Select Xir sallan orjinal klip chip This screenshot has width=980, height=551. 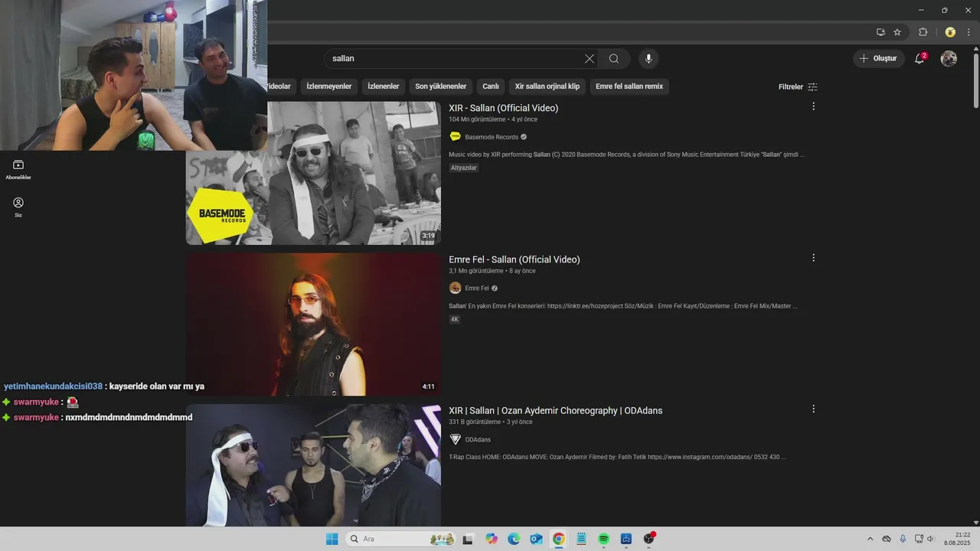547,86
